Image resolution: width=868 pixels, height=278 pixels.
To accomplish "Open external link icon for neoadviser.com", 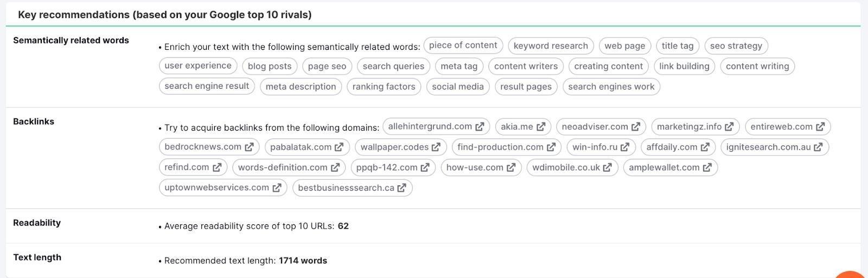I will tap(636, 127).
